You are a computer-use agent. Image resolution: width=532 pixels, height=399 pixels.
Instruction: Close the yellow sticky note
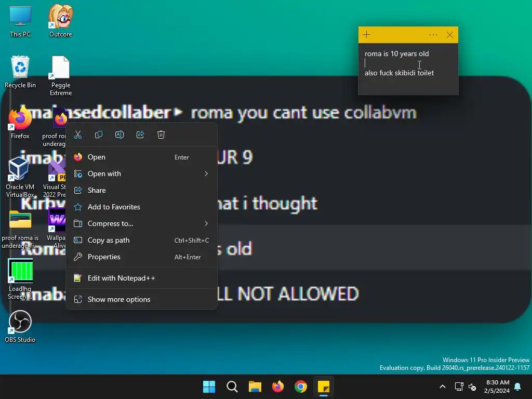point(450,35)
